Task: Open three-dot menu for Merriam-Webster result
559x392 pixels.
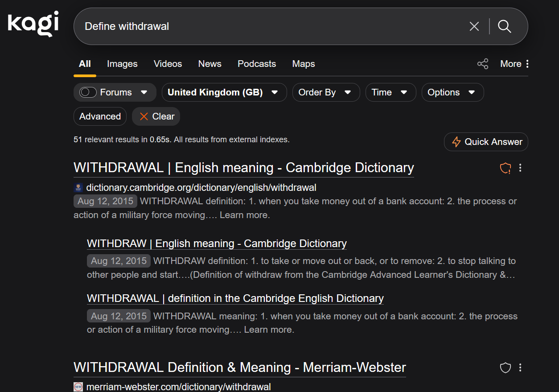Action: (520, 368)
